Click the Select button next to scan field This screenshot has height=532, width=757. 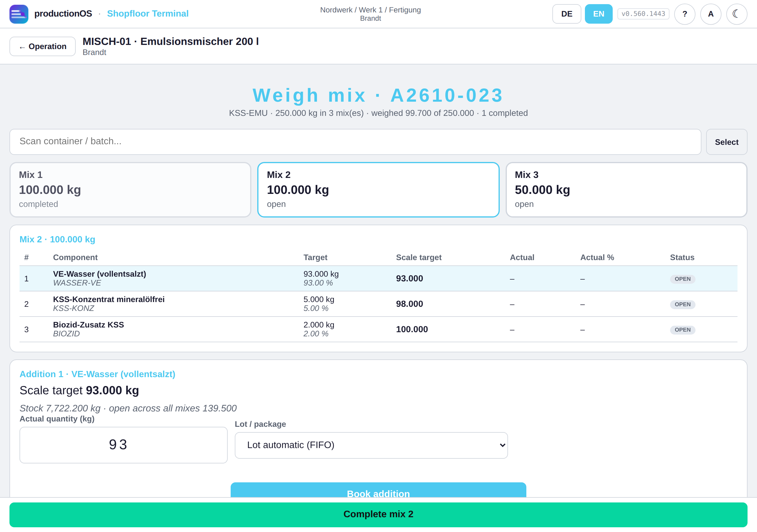coord(726,142)
